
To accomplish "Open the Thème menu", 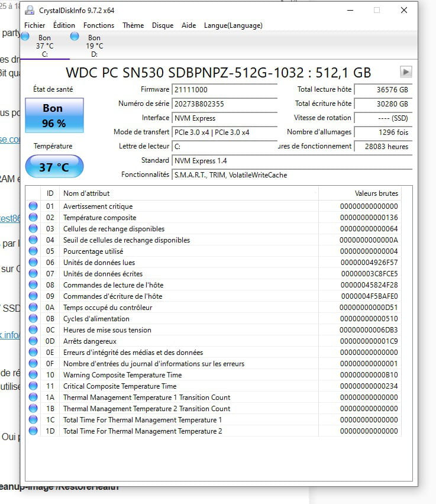I will tap(133, 25).
